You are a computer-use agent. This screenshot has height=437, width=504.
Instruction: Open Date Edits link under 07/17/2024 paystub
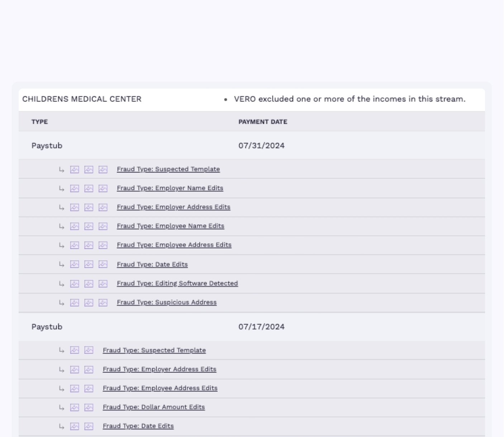pyautogui.click(x=138, y=426)
